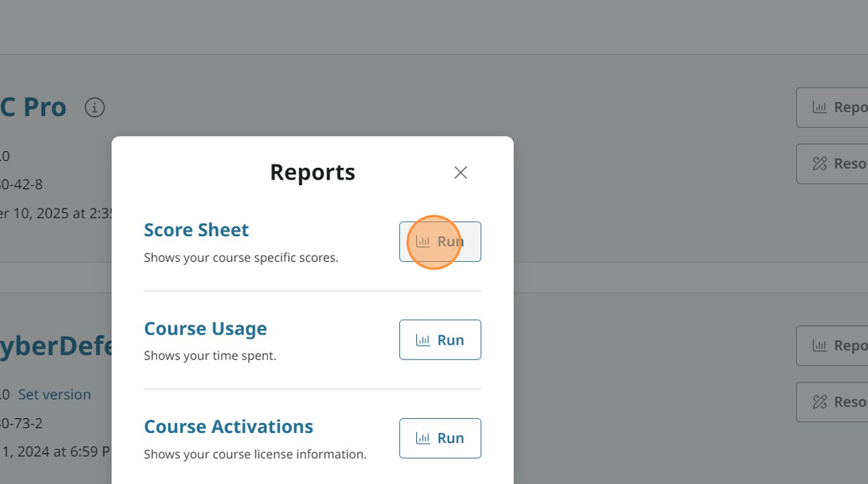
Task: Click the chart icon in Course Activations' Run button
Action: point(423,438)
